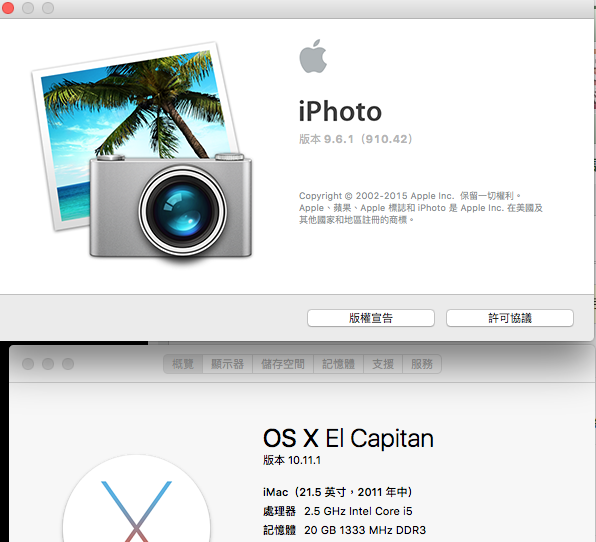Image resolution: width=596 pixels, height=542 pixels.
Task: Click the 版本 9.6.1 (910.42) version text
Action: point(355,139)
